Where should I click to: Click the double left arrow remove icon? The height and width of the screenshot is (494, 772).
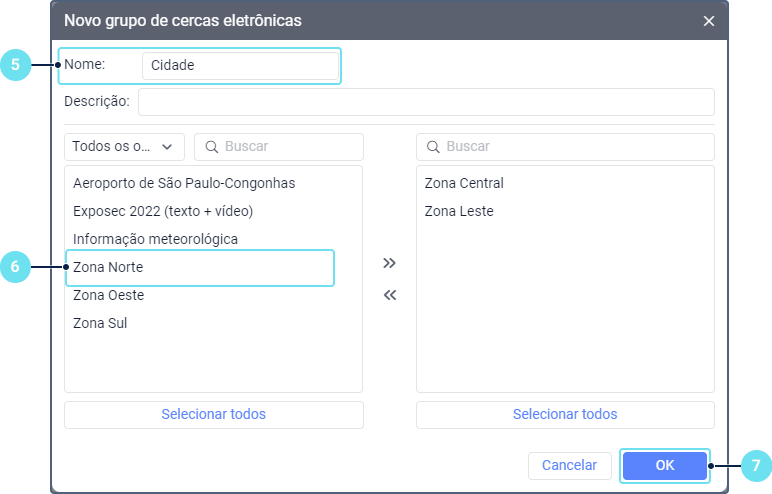[390, 295]
